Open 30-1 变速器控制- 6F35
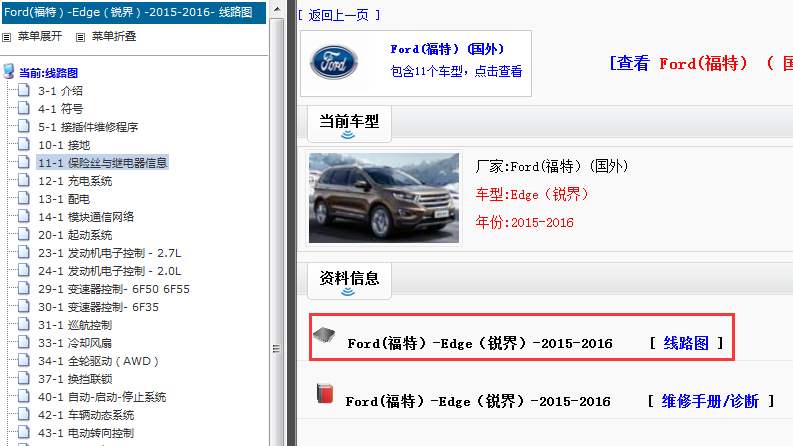 tap(98, 307)
